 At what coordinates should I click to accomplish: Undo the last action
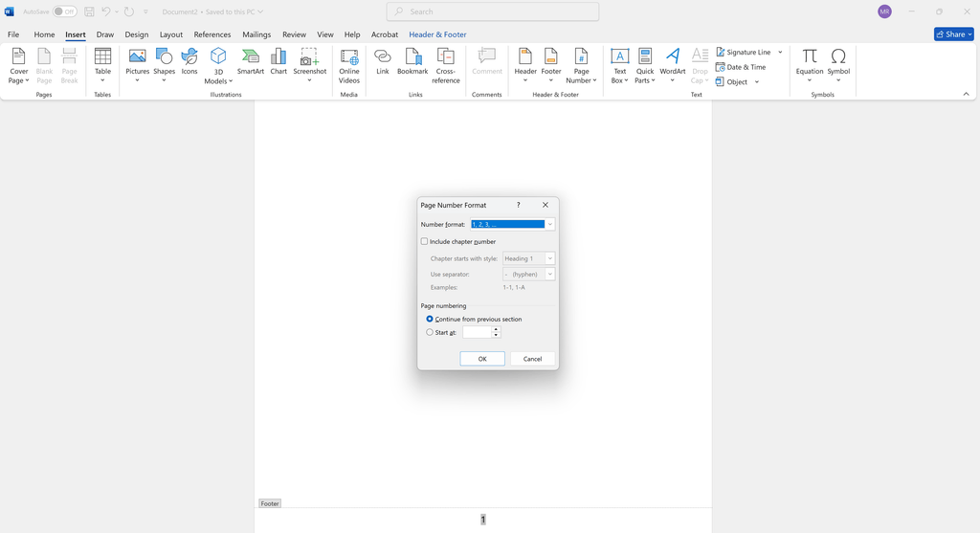pos(106,11)
